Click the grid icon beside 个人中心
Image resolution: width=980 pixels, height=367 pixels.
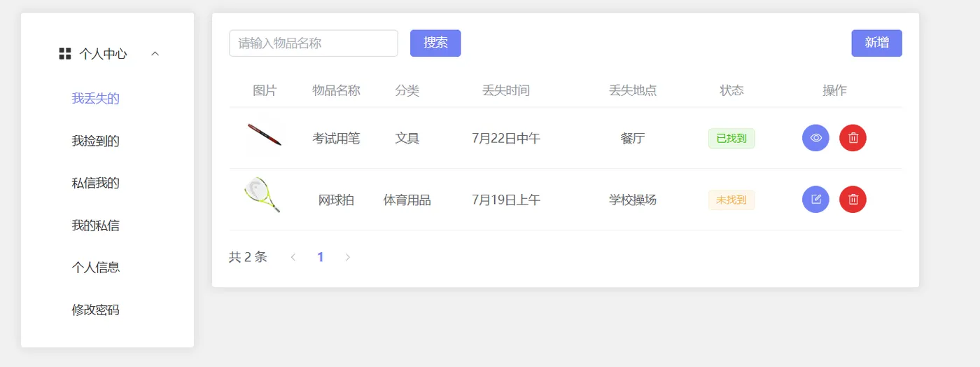coord(65,54)
